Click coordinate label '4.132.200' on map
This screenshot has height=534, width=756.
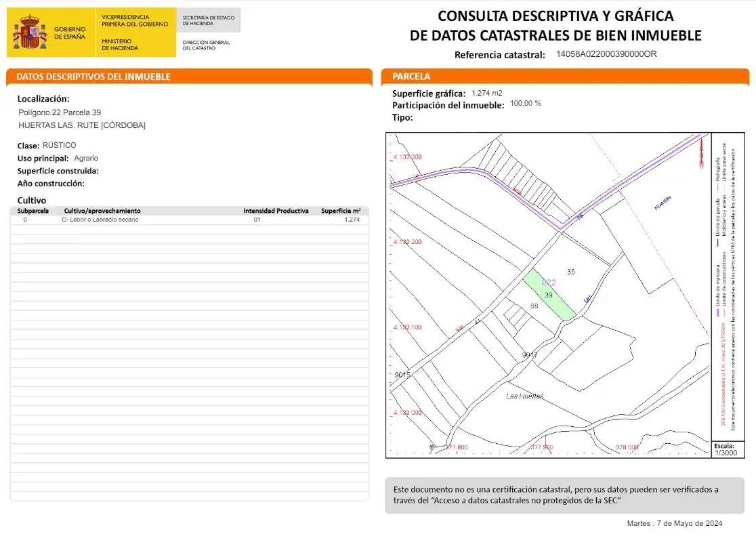(407, 242)
